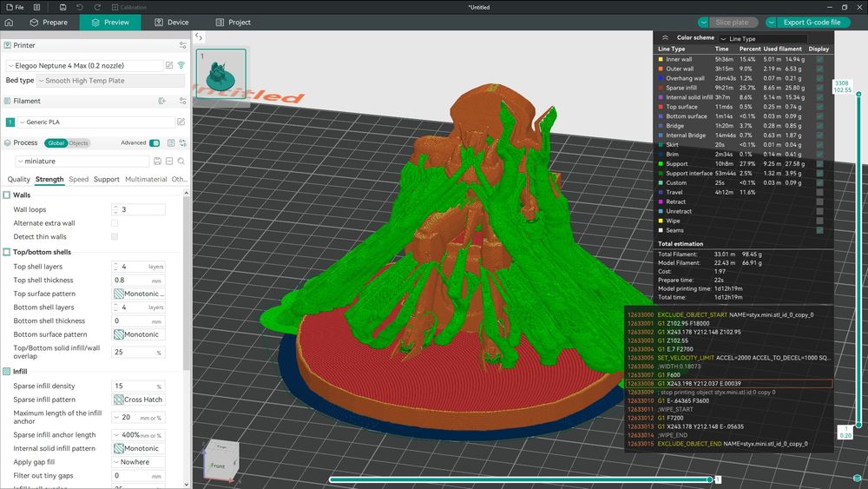Screen dimensions: 868x489
Task: Click the edit filament preset icon
Action: click(x=181, y=122)
